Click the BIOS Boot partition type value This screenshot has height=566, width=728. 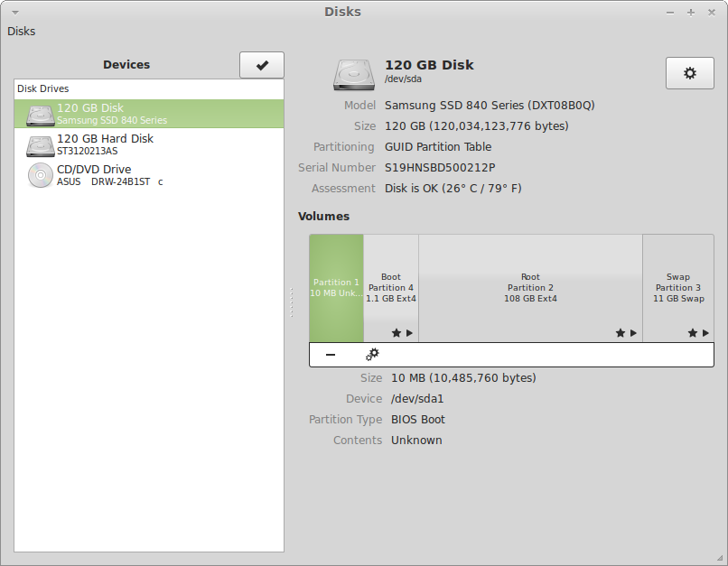[418, 420]
